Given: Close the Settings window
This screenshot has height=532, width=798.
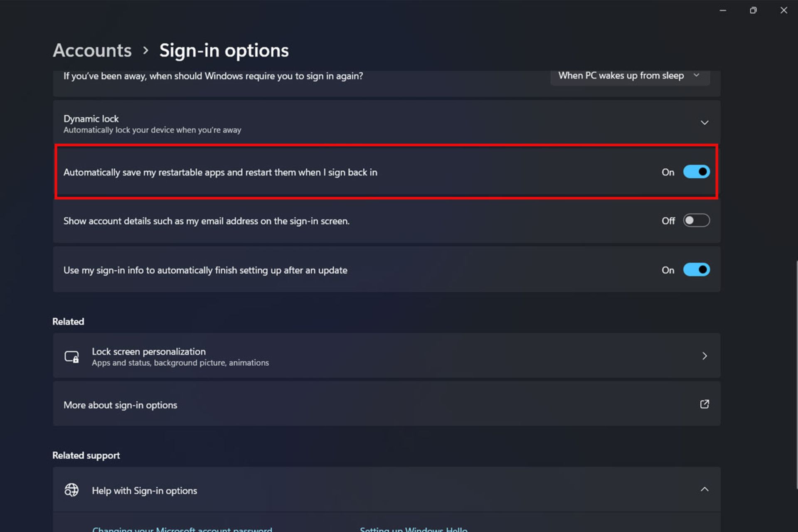Looking at the screenshot, I should click(x=783, y=10).
